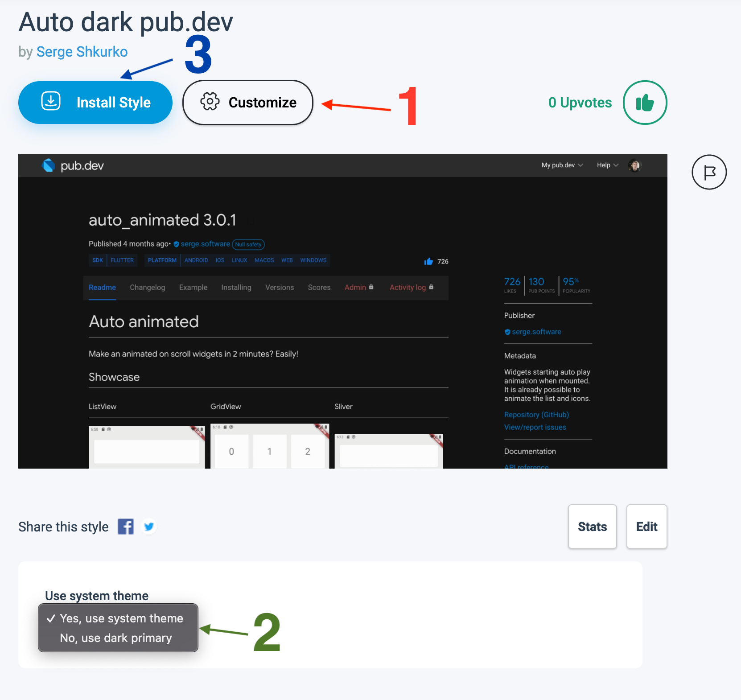The height and width of the screenshot is (700, 741).
Task: Open author Serge Shkurko's profile
Action: click(82, 52)
